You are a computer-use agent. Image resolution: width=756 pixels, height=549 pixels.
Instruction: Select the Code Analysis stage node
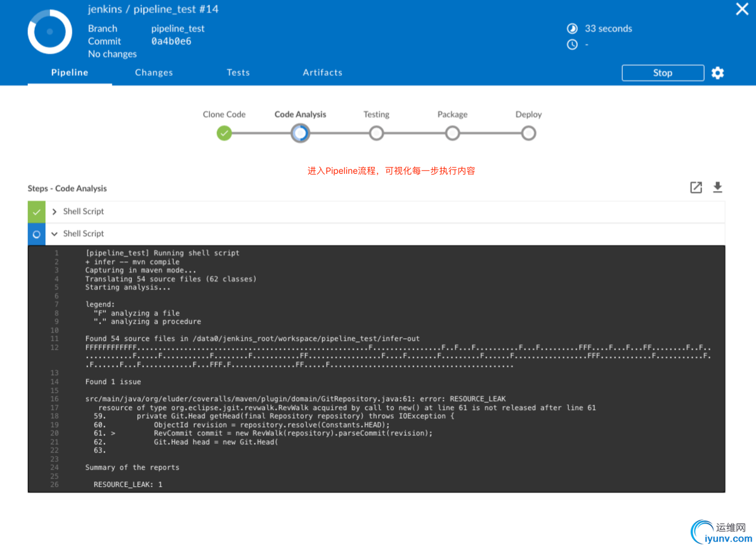pos(300,133)
